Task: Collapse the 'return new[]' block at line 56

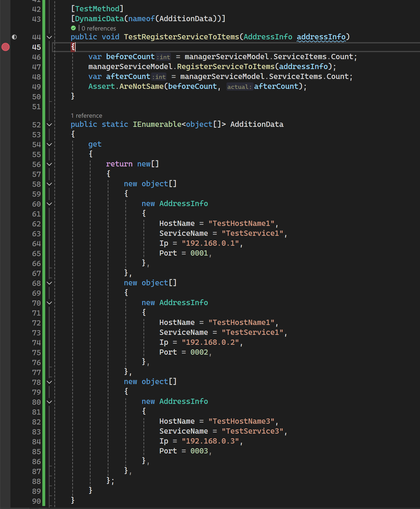Action: [49, 164]
